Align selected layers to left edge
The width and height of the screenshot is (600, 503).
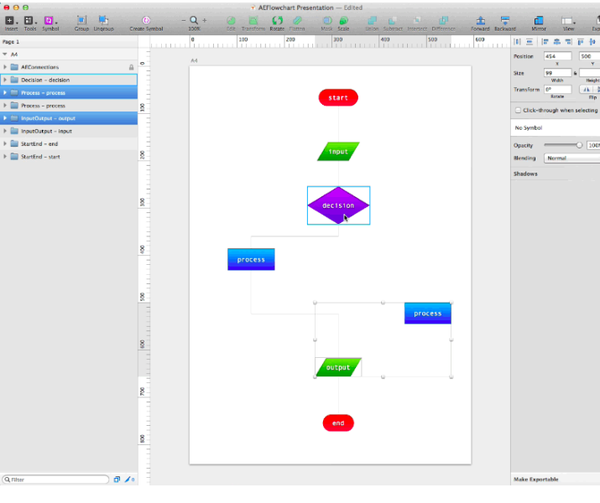546,42
